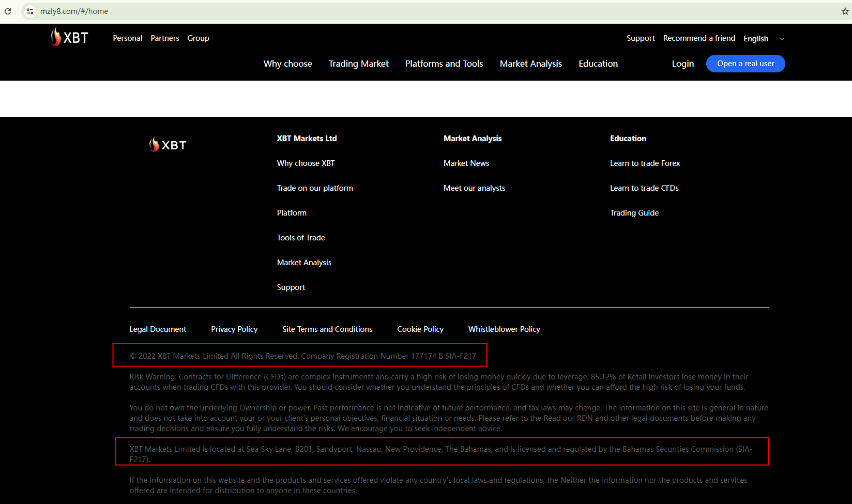Click the Bahamas Securities Commission address paragraph
Viewport: 852px width, 504px height.
(x=441, y=454)
